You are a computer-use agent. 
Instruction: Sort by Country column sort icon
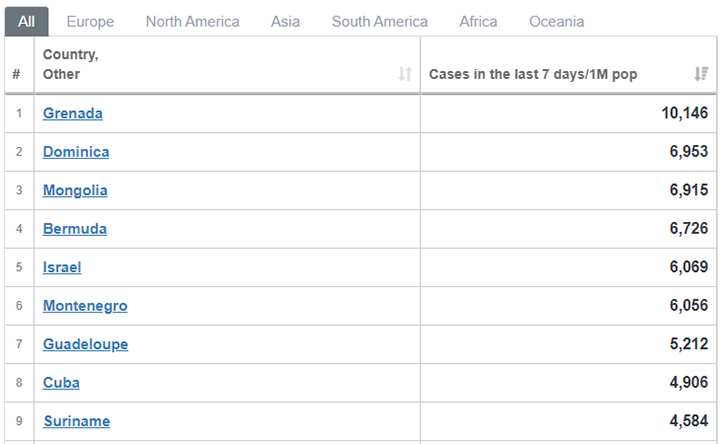coord(405,74)
